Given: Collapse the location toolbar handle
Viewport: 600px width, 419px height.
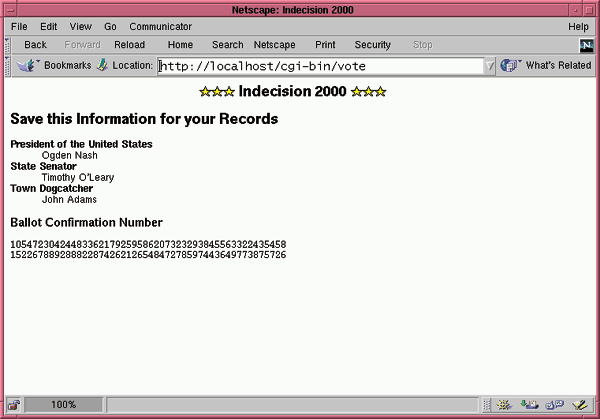Looking at the screenshot, I should (7, 65).
